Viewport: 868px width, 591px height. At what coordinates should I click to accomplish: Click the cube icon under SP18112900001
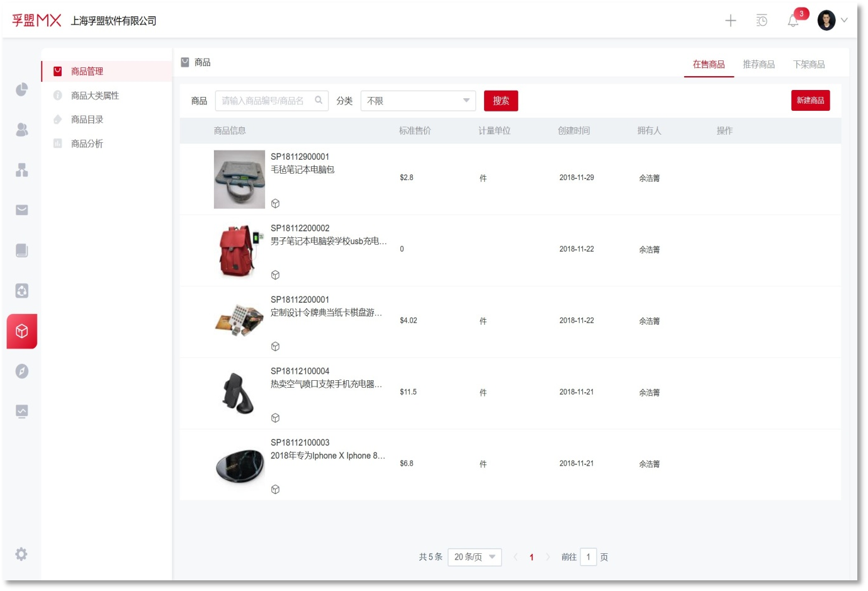pyautogui.click(x=275, y=203)
